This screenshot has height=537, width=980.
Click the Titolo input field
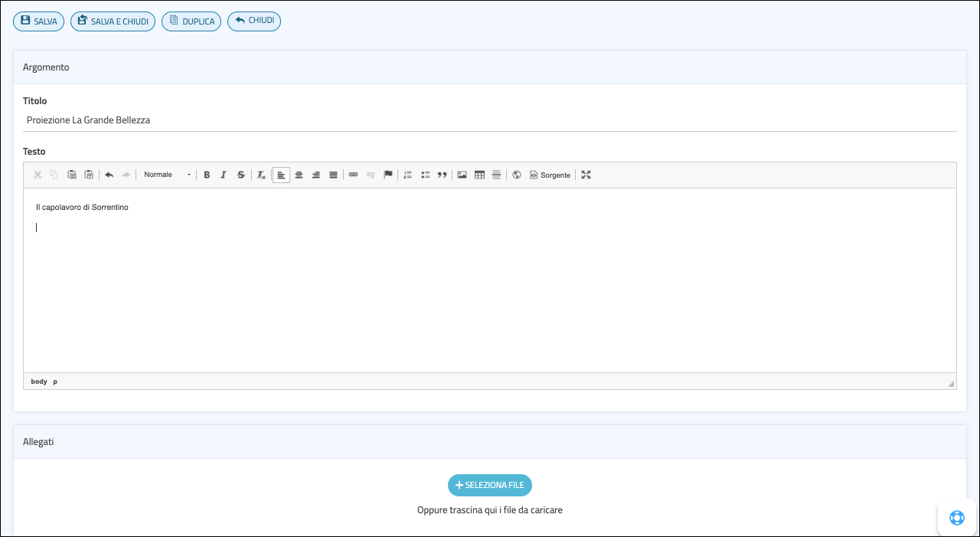tap(490, 120)
